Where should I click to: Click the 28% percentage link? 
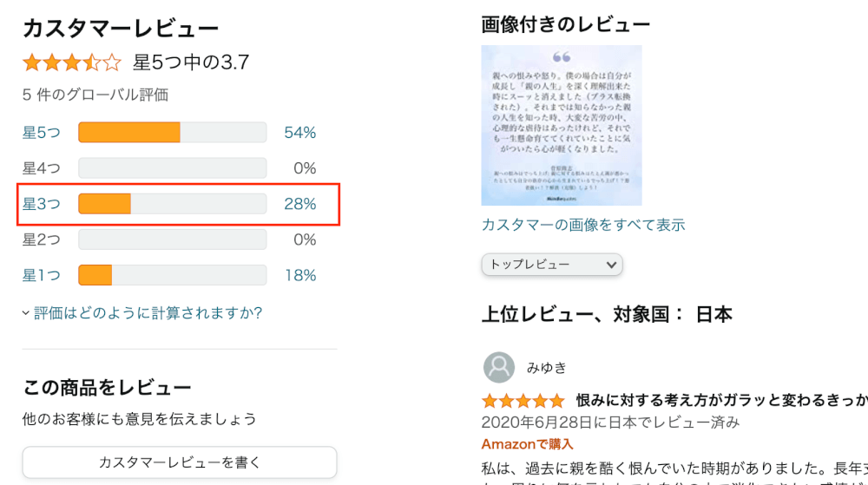299,204
